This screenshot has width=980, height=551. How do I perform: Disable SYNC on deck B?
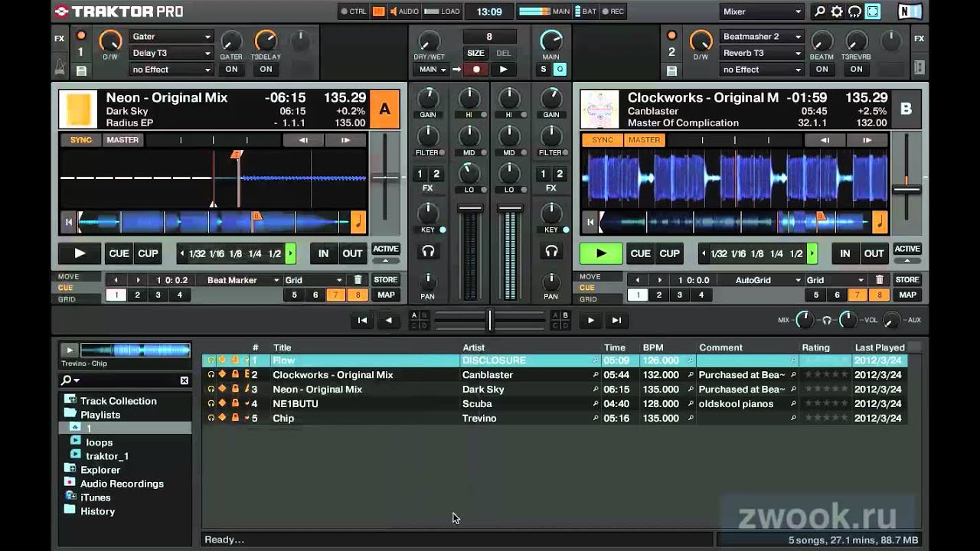[x=603, y=140]
